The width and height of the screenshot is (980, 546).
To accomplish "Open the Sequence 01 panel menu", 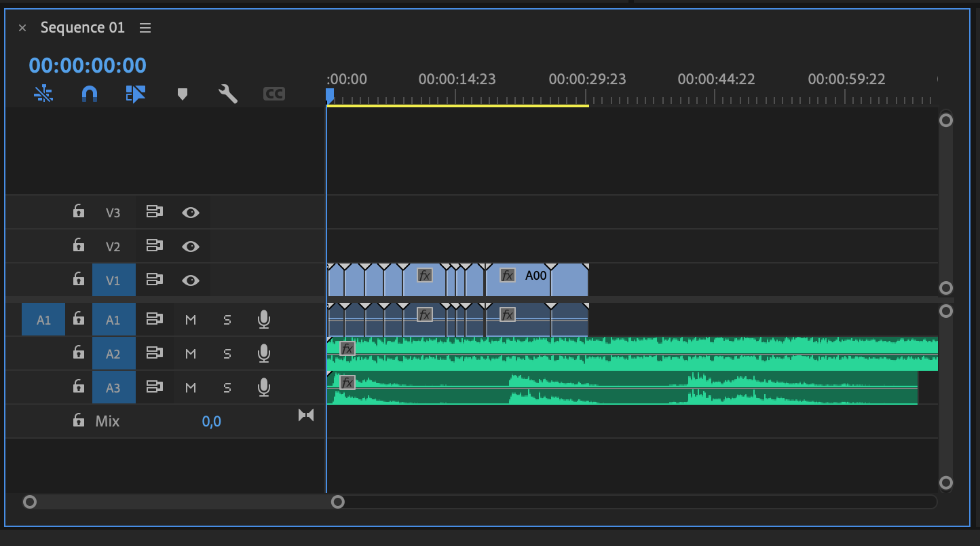I will [145, 28].
